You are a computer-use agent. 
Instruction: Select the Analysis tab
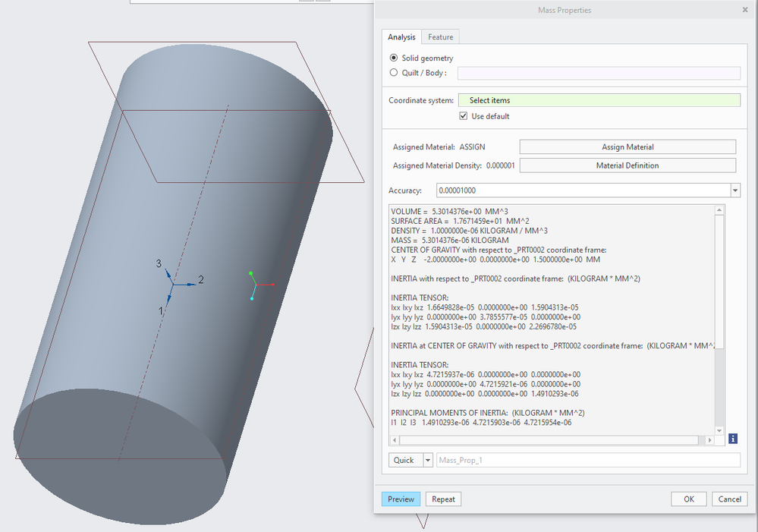pos(401,37)
